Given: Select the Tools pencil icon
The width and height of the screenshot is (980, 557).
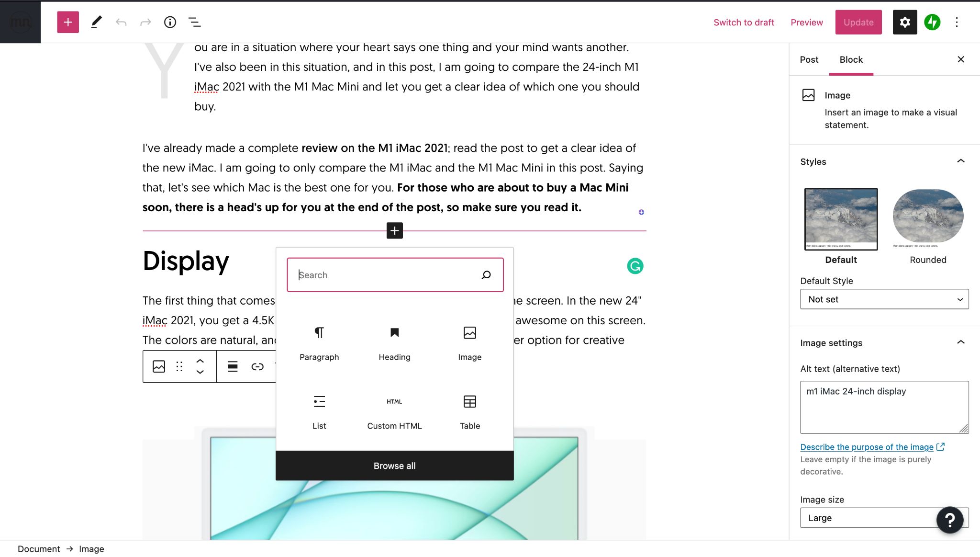Looking at the screenshot, I should pos(96,22).
